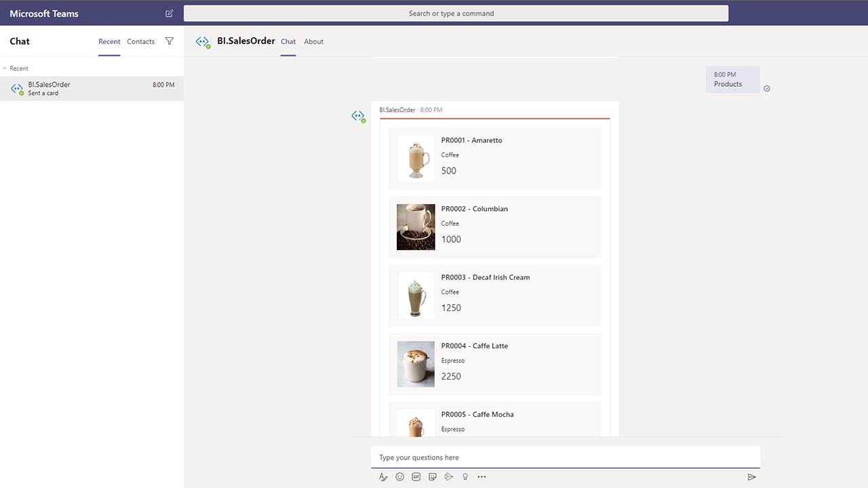Click the BI.SalesOrder sender name above card
This screenshot has height=488, width=868.
pos(397,110)
